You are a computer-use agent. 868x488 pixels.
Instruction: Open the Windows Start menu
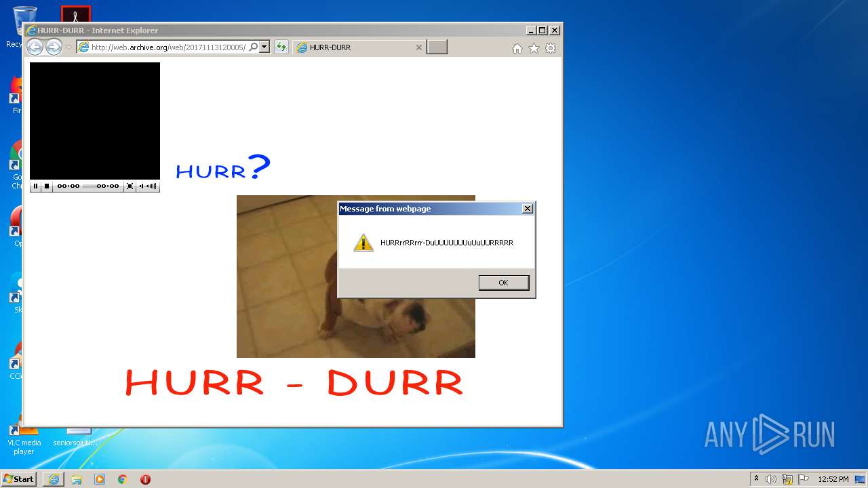(19, 479)
